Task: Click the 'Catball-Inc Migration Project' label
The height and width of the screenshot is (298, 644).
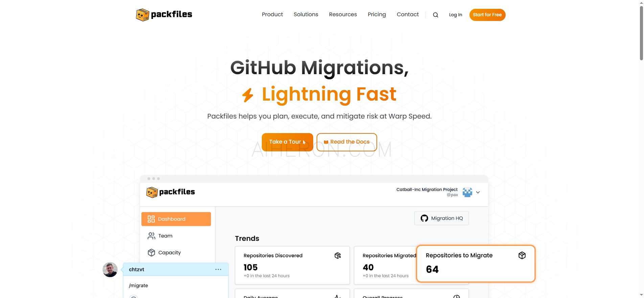Action: [x=427, y=190]
